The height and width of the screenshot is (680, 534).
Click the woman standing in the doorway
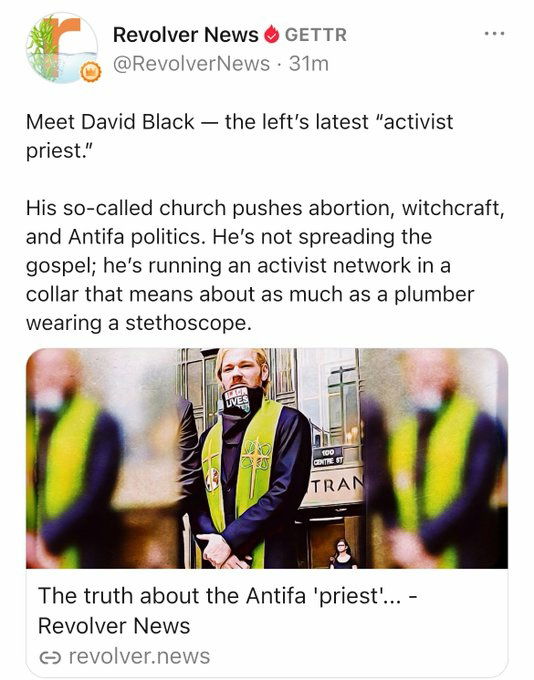point(342,554)
